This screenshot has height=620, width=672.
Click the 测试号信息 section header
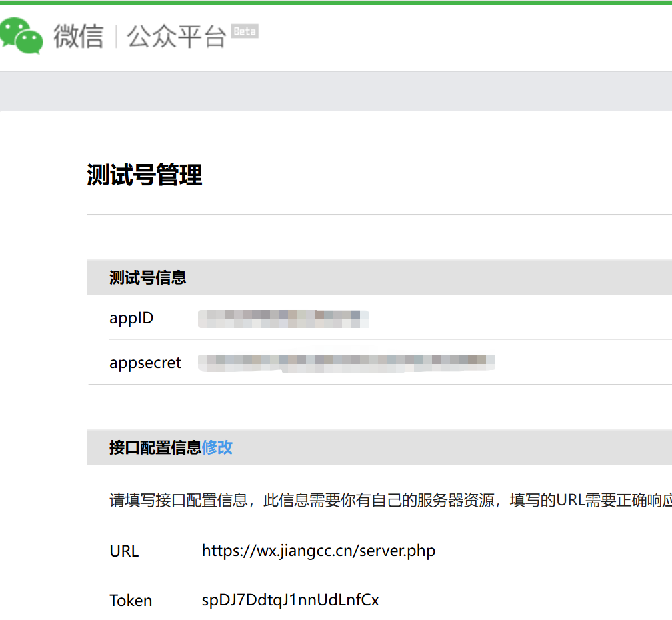(x=147, y=277)
